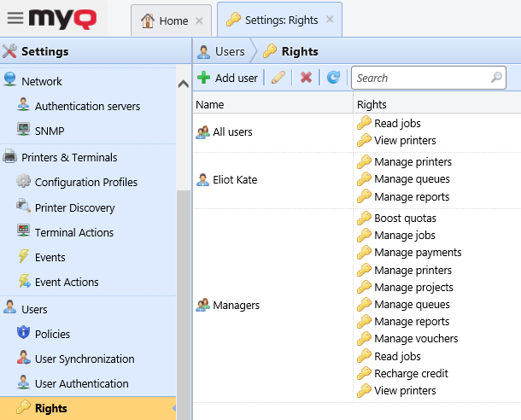This screenshot has height=420, width=521.
Task: Click the Printer Discovery icon in sidebar
Action: click(24, 207)
